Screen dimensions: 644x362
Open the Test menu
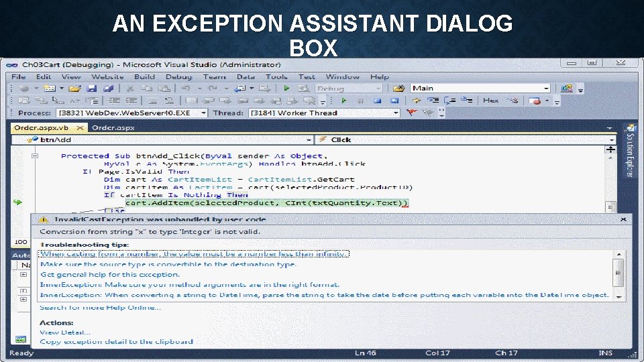307,76
